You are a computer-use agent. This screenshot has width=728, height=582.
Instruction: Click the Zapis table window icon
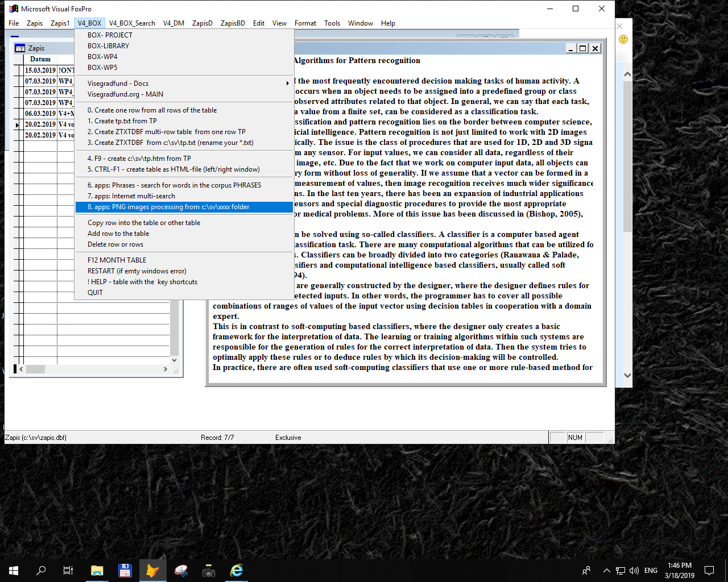click(20, 48)
